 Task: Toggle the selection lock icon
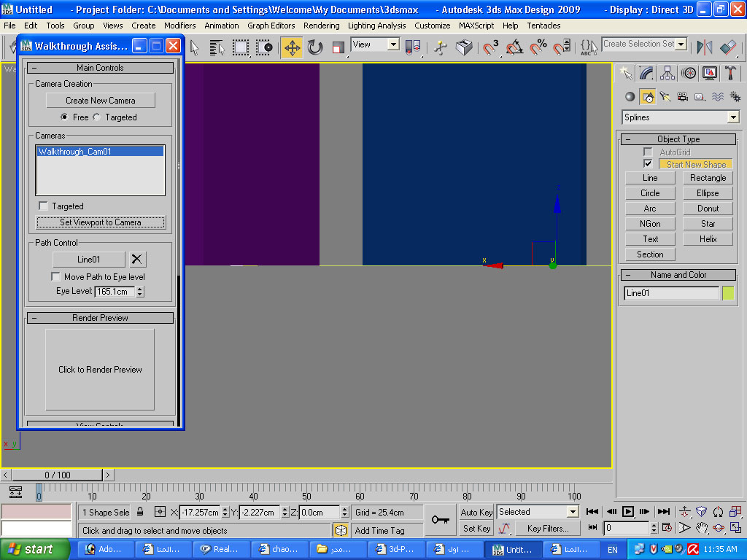[140, 512]
